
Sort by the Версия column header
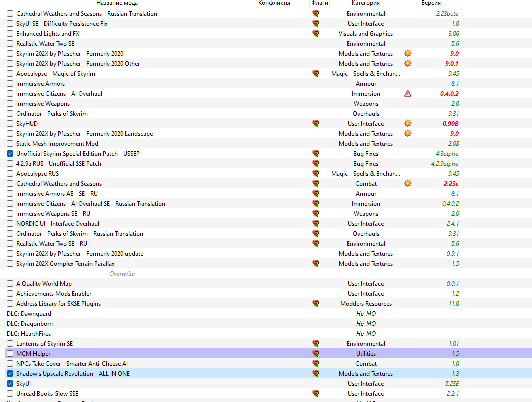[431, 3]
